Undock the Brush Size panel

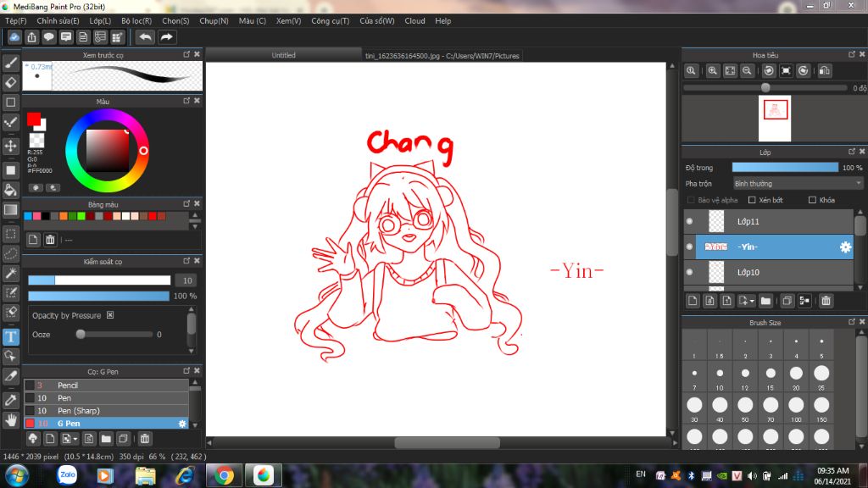(x=851, y=322)
